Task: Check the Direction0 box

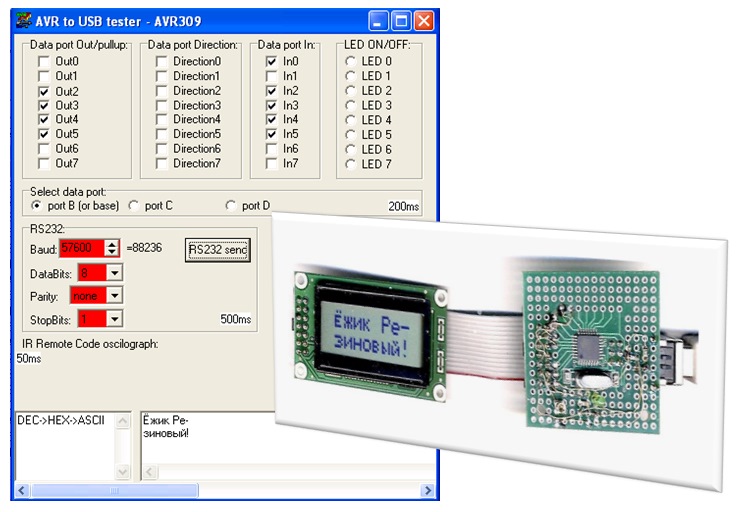Action: click(162, 62)
